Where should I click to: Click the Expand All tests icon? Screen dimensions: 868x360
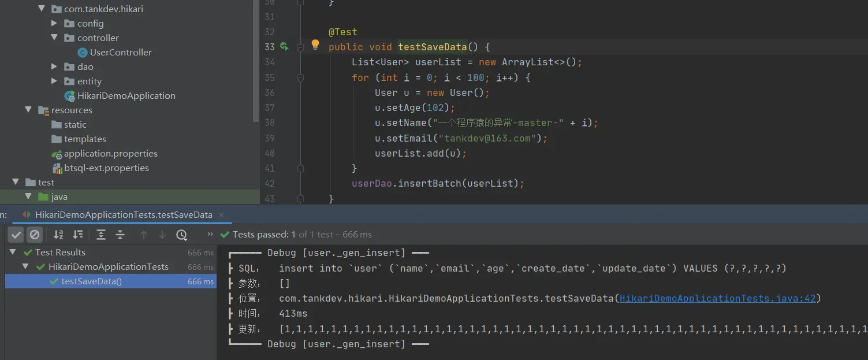[101, 235]
